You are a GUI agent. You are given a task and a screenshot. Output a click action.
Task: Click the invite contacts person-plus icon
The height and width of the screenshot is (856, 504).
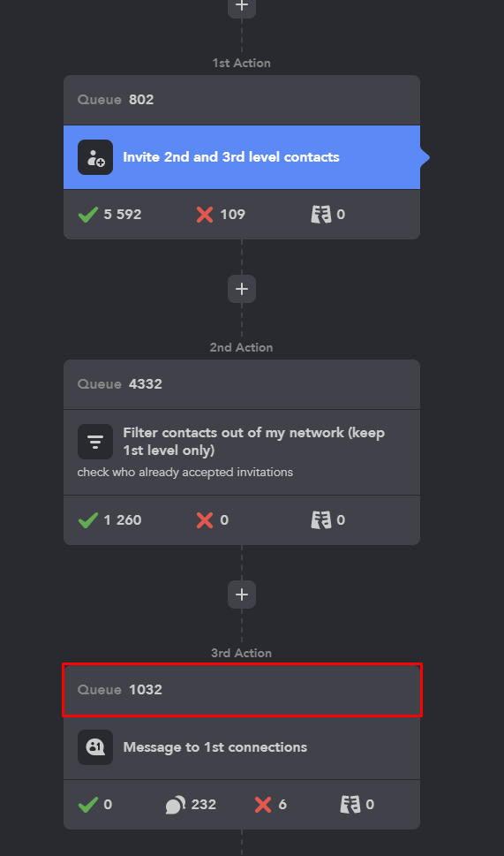pos(95,157)
